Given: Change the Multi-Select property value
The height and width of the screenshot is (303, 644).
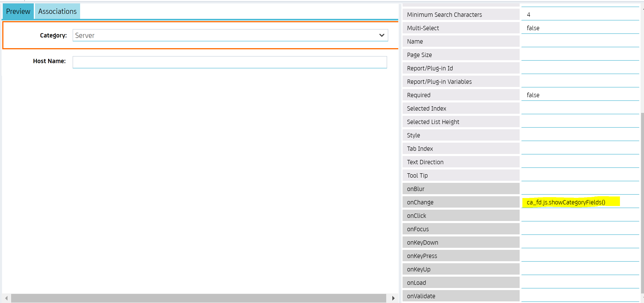Looking at the screenshot, I should (580, 28).
